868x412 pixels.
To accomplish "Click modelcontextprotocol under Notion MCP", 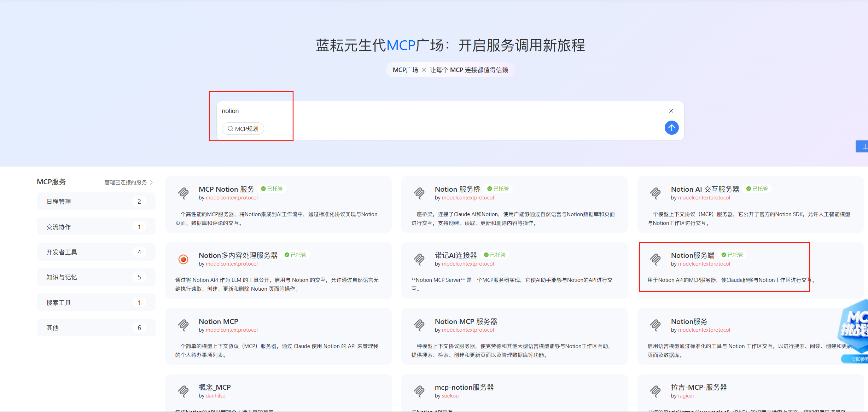I will pos(232,330).
